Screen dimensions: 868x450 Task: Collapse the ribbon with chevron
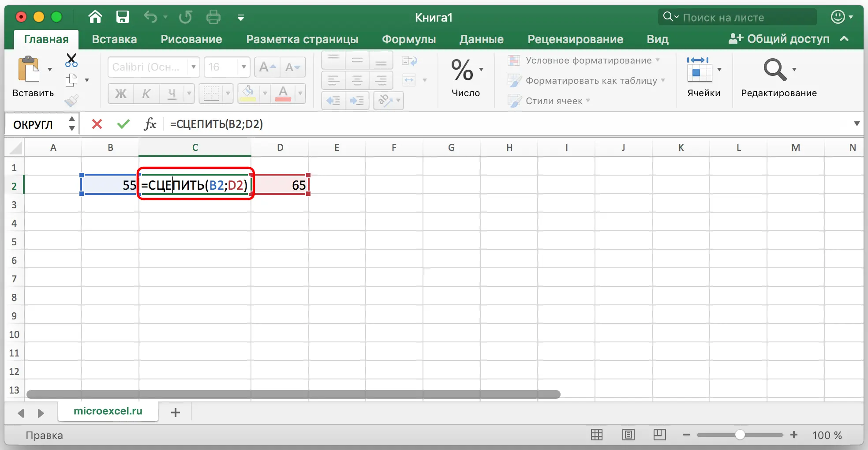[844, 39]
